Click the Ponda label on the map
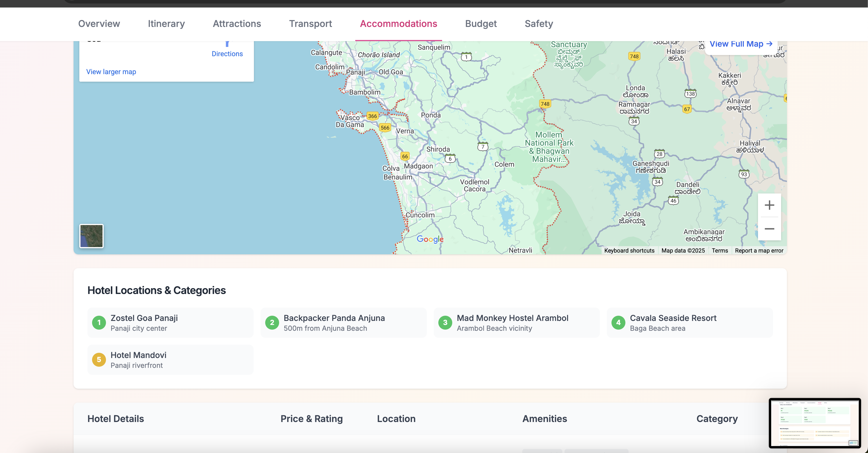 (x=430, y=115)
